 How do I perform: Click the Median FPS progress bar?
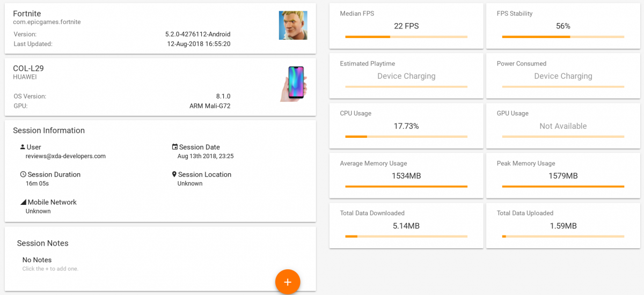point(406,37)
